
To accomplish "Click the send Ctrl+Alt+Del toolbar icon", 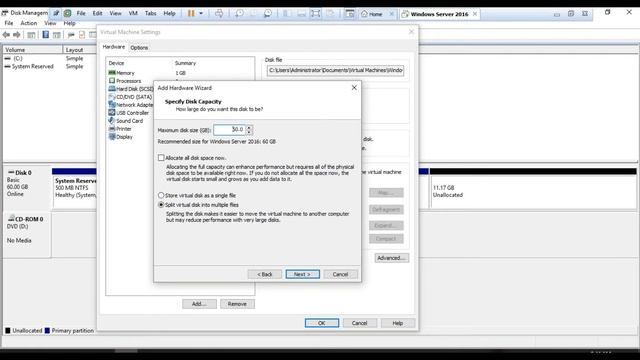I will coord(219,13).
